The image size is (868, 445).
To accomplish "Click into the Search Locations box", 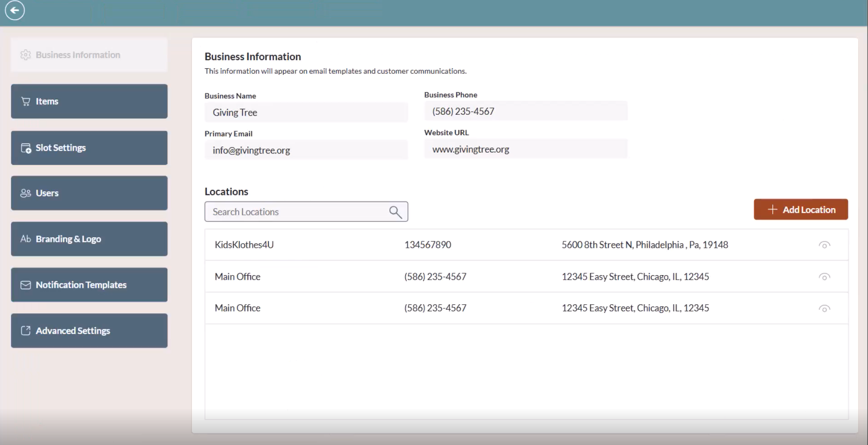I will 306,212.
